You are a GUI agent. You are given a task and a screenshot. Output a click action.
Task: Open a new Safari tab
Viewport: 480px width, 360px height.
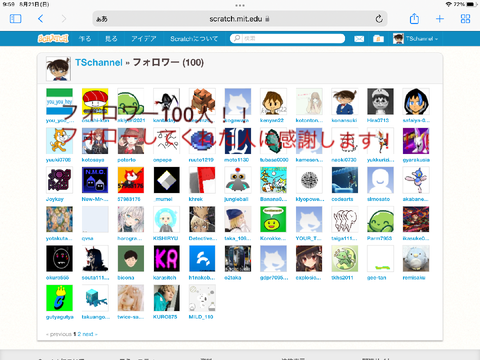click(x=440, y=19)
